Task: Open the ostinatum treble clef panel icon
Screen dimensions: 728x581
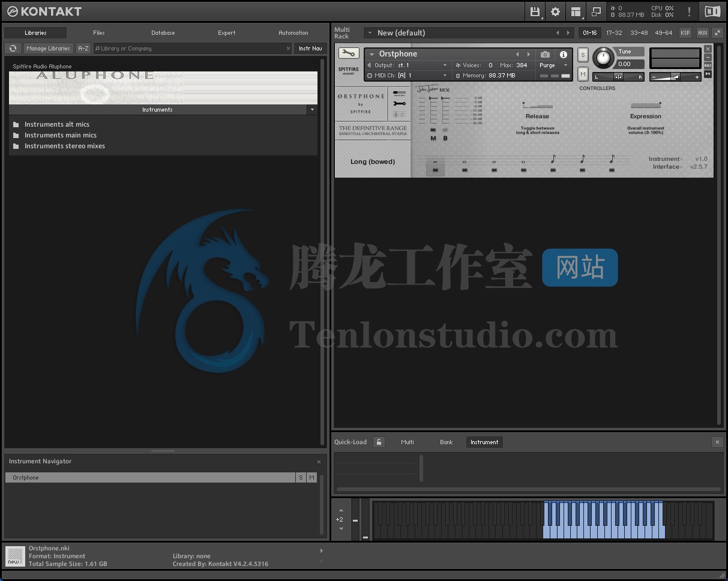Action: tap(399, 114)
